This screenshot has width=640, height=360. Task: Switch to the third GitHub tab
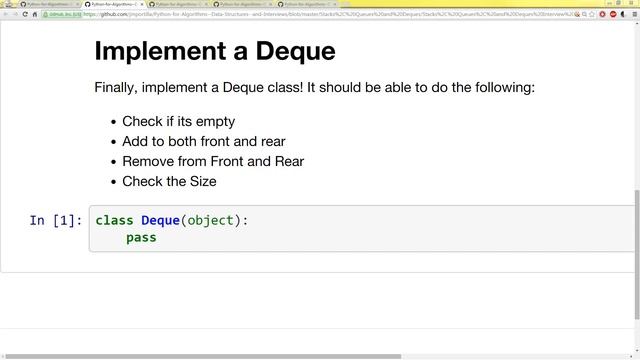click(177, 4)
